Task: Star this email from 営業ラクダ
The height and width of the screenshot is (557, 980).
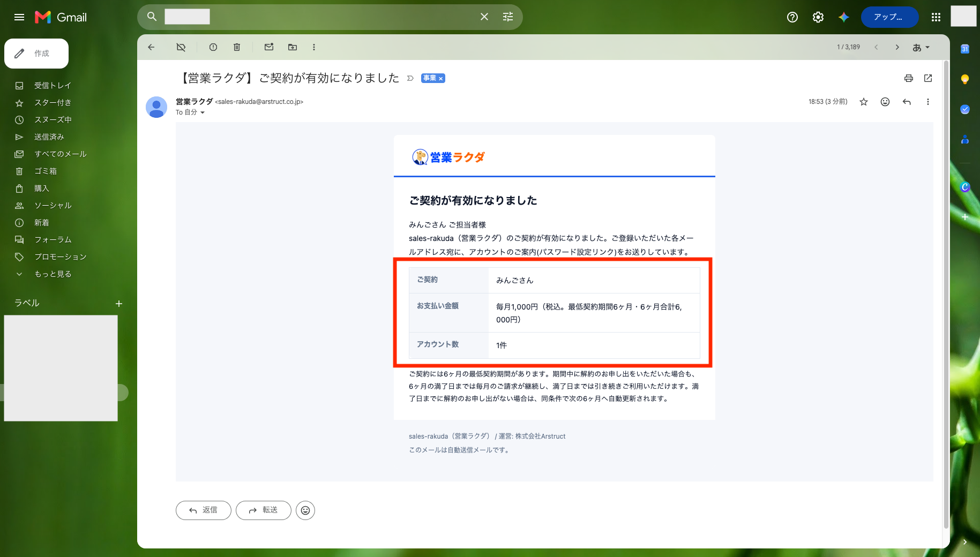Action: coord(864,102)
